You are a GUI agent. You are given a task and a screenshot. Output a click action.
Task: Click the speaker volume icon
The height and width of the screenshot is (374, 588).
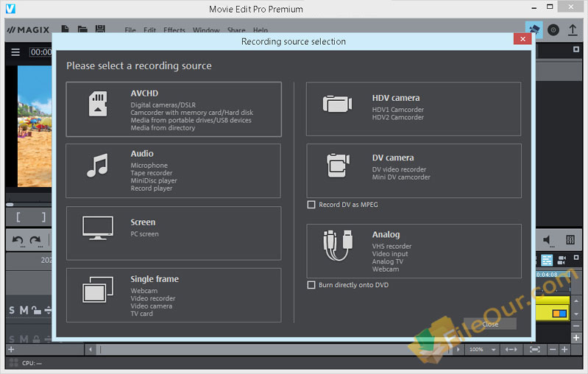(547, 240)
